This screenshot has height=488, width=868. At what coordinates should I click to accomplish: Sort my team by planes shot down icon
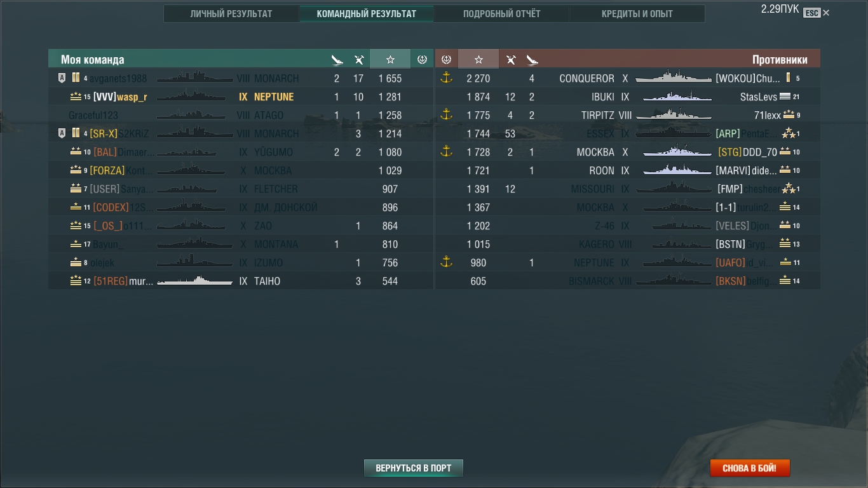click(x=359, y=60)
